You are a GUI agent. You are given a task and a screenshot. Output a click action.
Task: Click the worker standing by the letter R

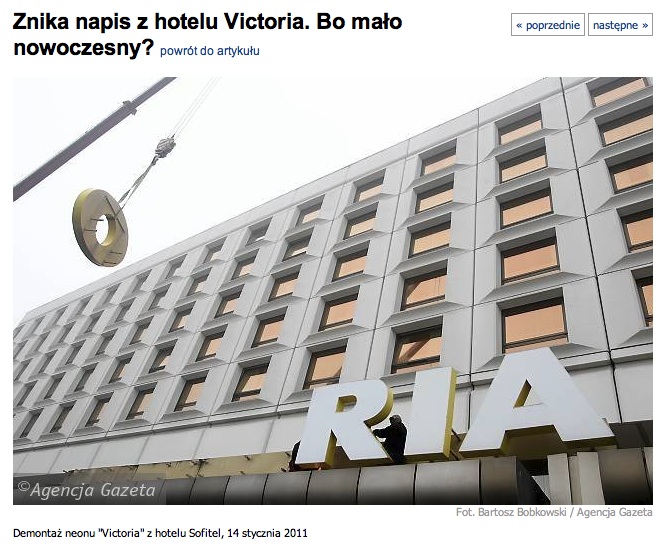click(392, 439)
